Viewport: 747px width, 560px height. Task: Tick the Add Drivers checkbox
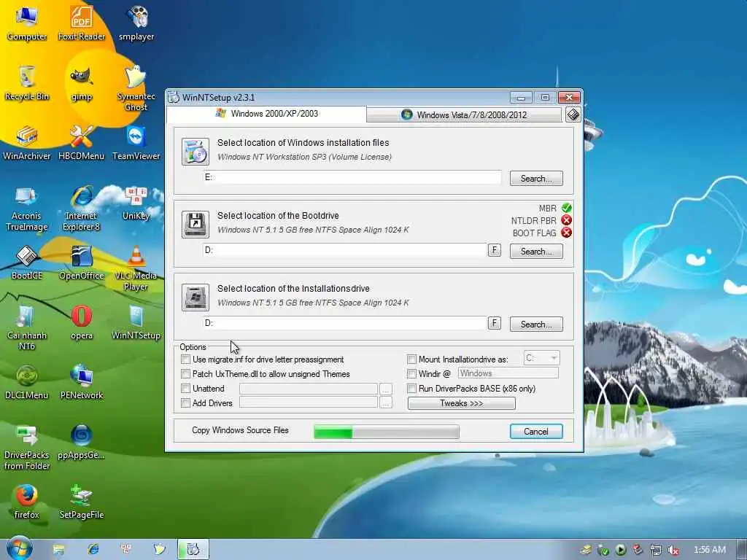click(186, 402)
